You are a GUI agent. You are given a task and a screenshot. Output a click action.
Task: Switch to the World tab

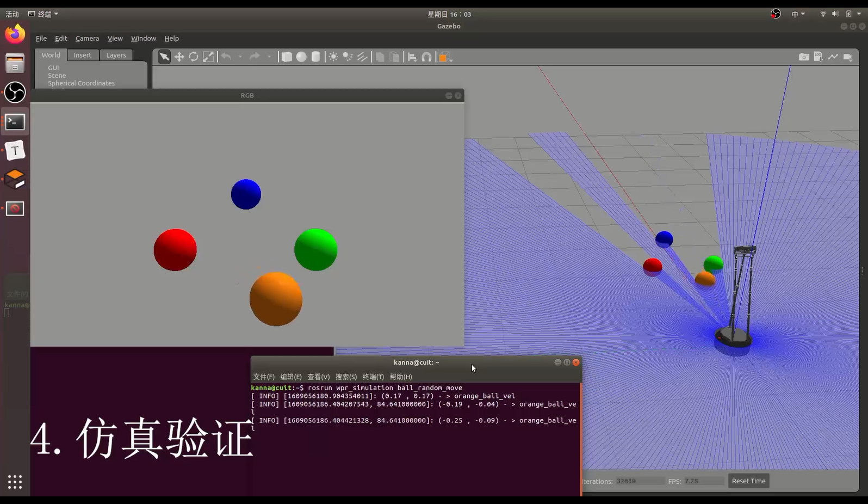coord(51,55)
